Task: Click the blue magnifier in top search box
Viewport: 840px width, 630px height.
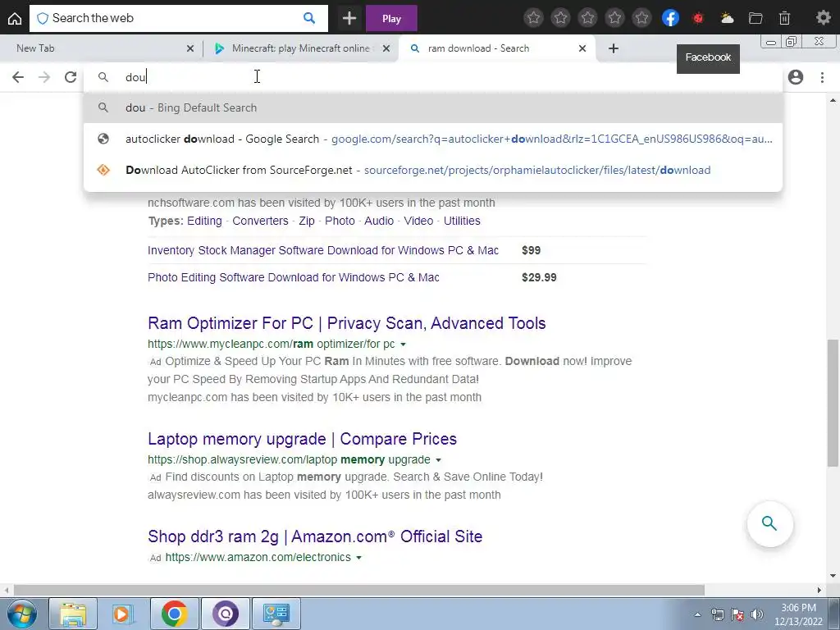Action: (309, 18)
